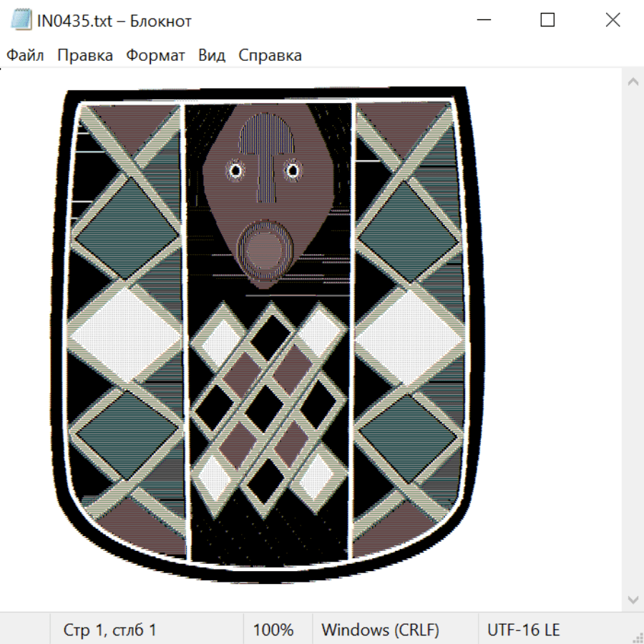Close the IN0435.txt Notepad window

click(613, 21)
